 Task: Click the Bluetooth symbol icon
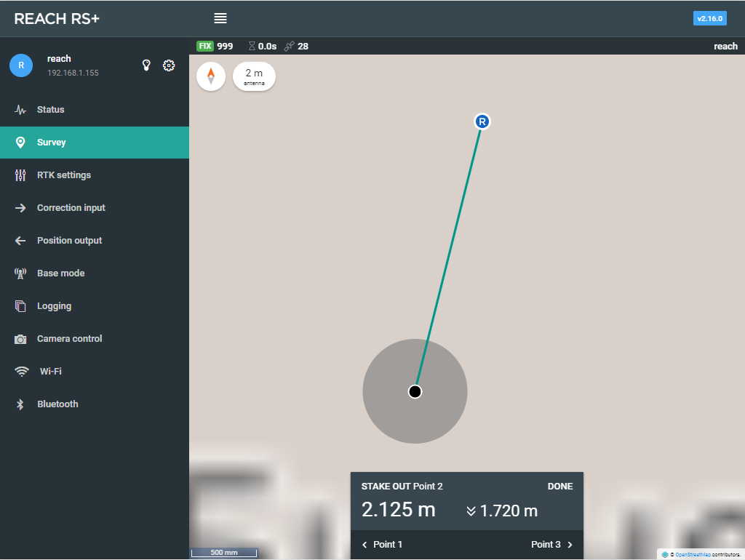click(20, 404)
